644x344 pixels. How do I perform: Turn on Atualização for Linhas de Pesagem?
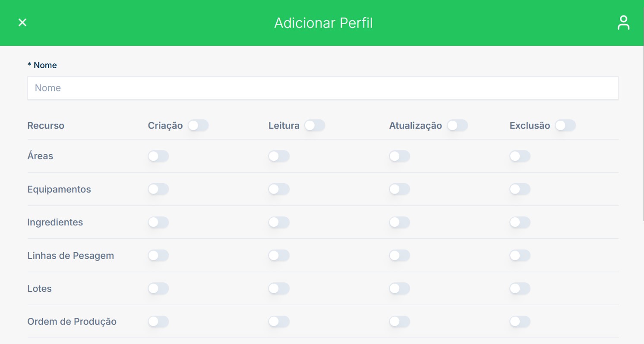[399, 256]
